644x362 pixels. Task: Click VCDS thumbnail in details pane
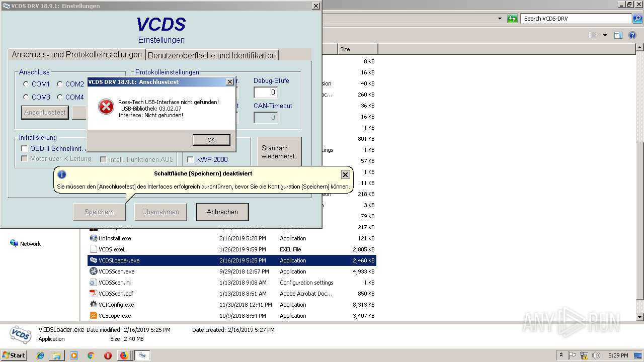click(21, 334)
